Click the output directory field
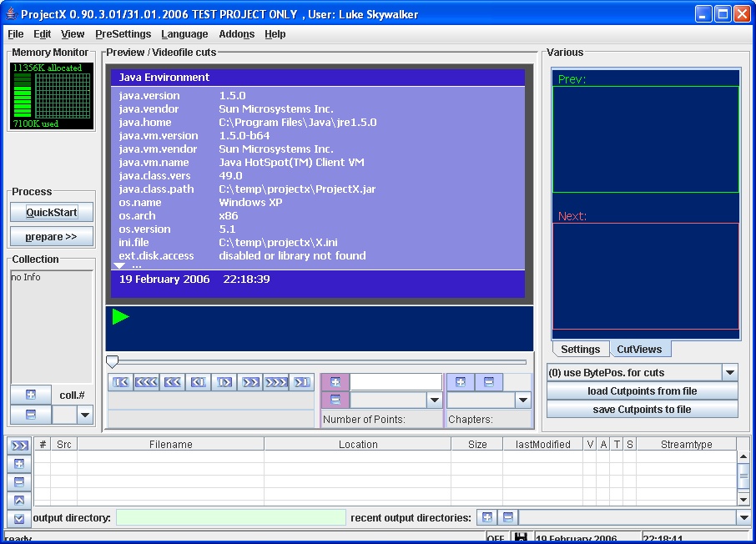This screenshot has width=756, height=544. point(231,517)
